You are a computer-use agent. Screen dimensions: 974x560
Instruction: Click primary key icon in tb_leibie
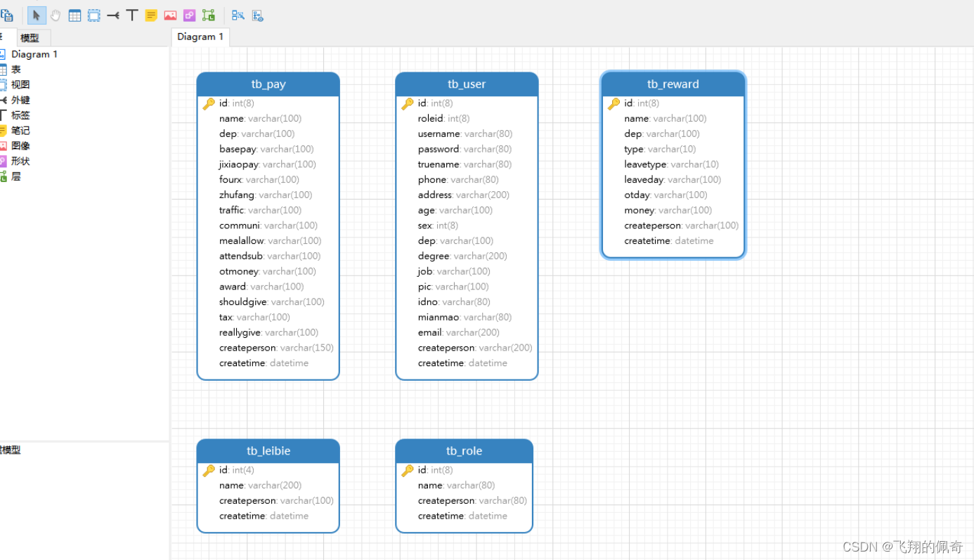coord(209,471)
